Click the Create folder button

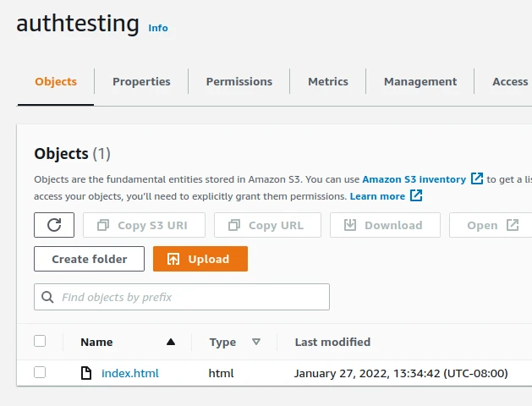(90, 259)
